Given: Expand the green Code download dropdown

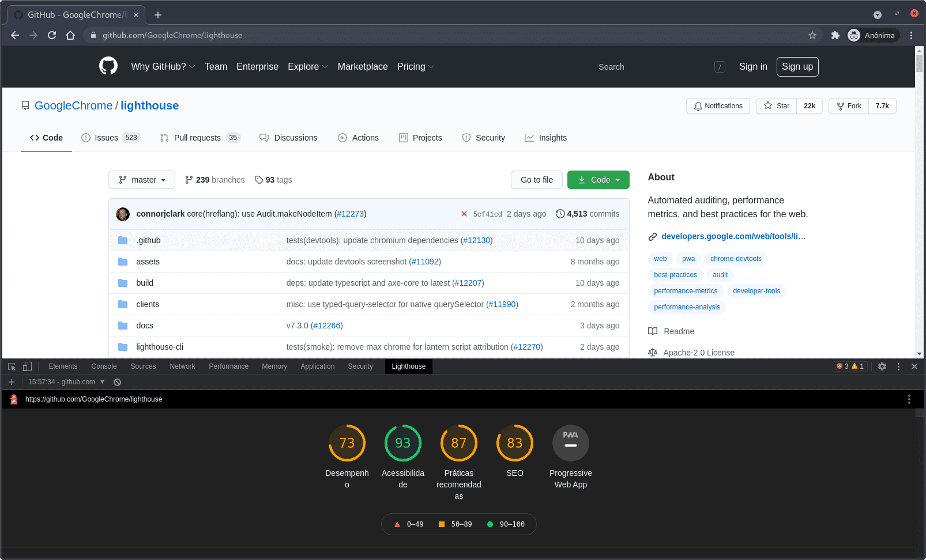Looking at the screenshot, I should click(598, 180).
